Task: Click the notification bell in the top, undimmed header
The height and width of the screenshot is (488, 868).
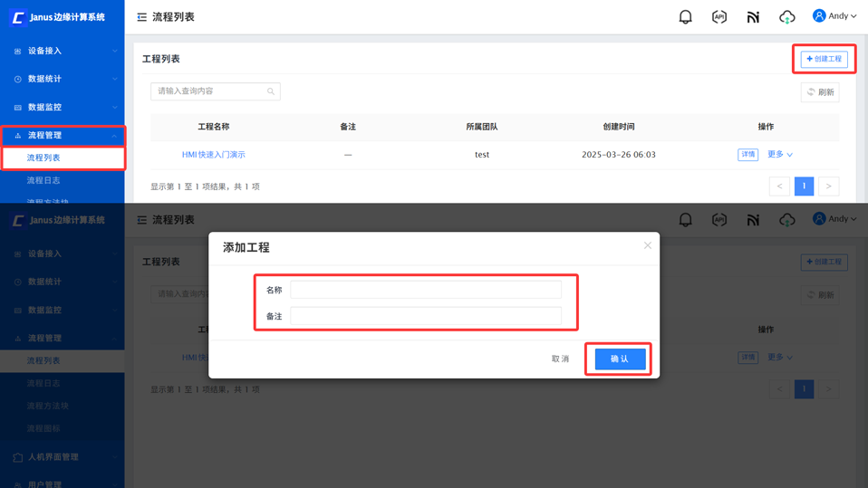Action: click(685, 16)
